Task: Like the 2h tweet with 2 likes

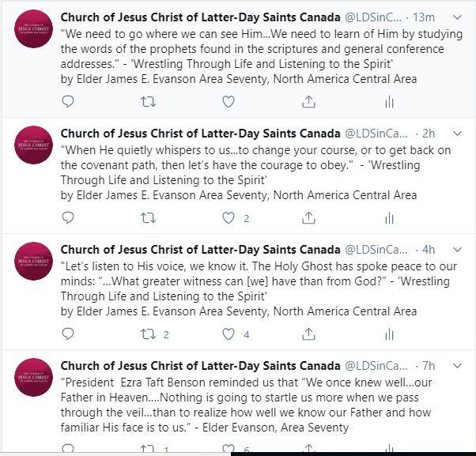Action: 229,218
